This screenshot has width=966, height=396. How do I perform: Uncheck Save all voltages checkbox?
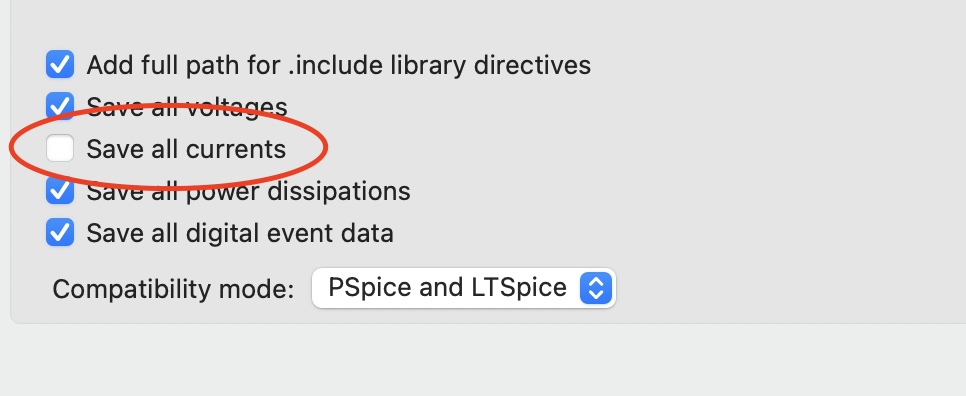(60, 107)
